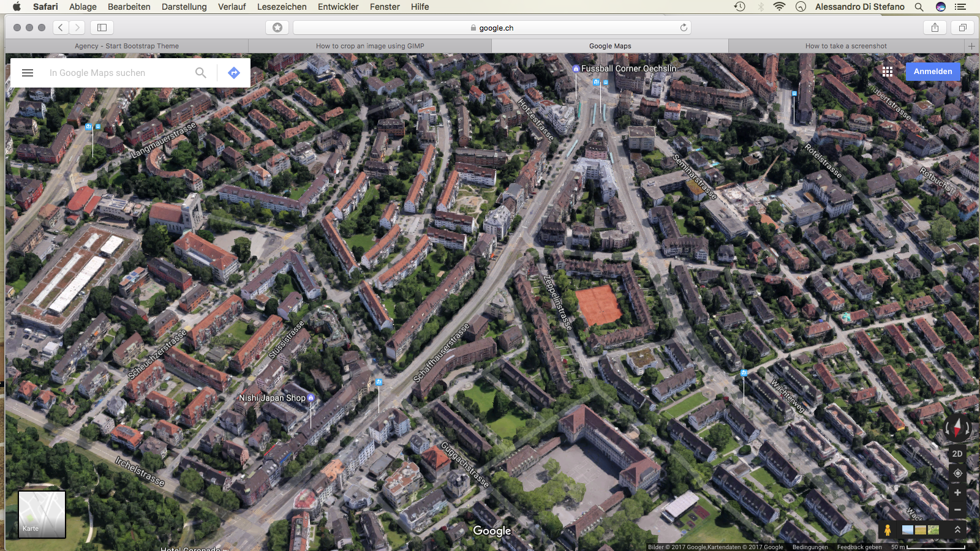
Task: Open the Google Maps hamburger menu
Action: click(28, 73)
